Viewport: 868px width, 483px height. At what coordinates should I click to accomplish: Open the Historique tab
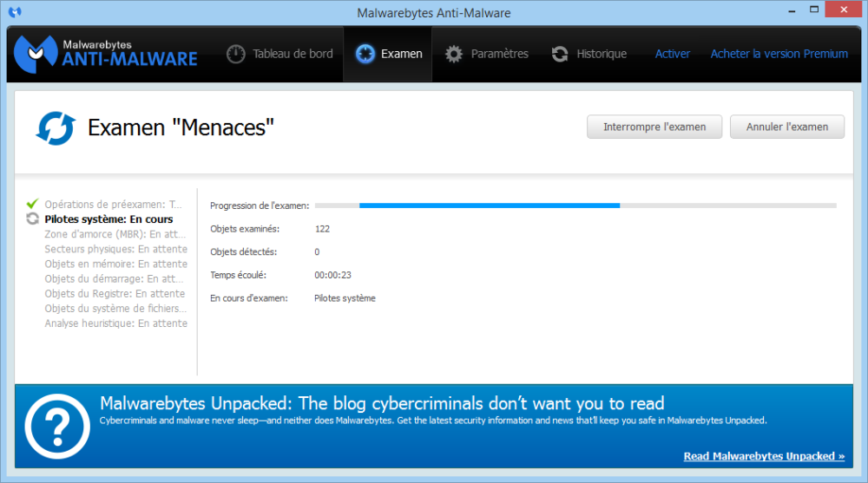click(589, 54)
